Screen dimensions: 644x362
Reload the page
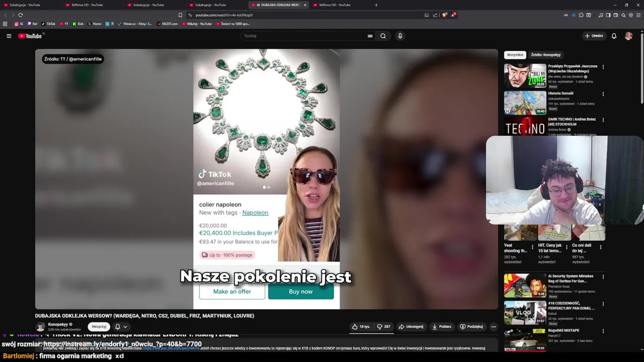[20, 15]
